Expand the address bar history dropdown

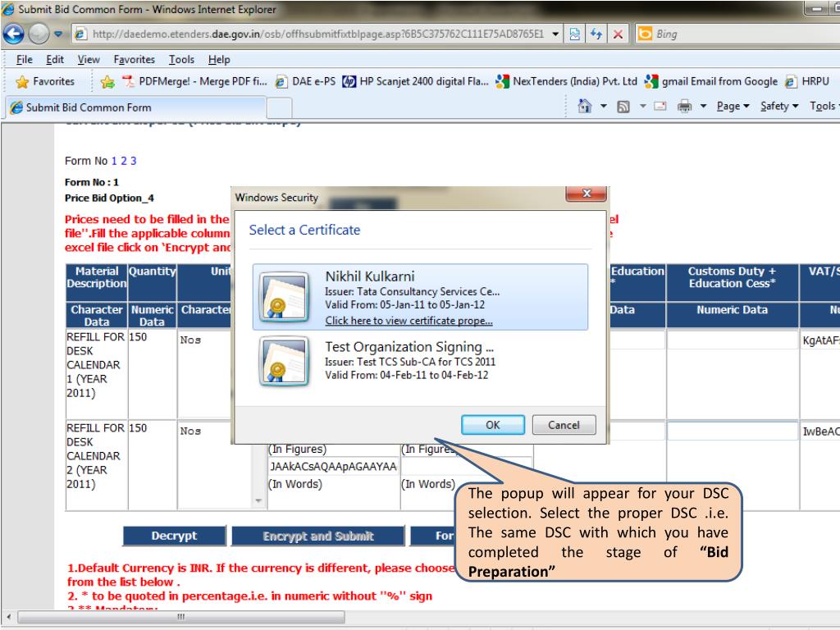point(555,34)
